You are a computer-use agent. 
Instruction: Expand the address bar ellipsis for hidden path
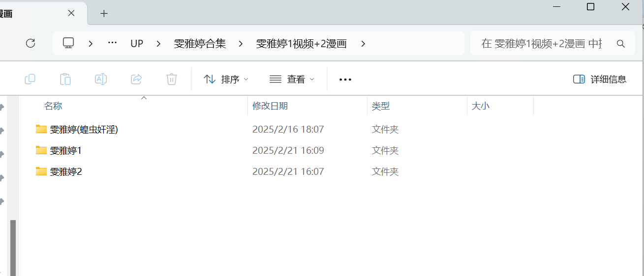(x=112, y=43)
